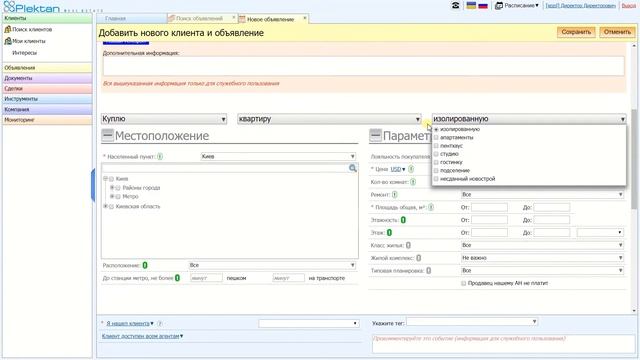The height and width of the screenshot is (360, 640).
Task: Open the Класс жилья dropdown
Action: click(x=542, y=245)
